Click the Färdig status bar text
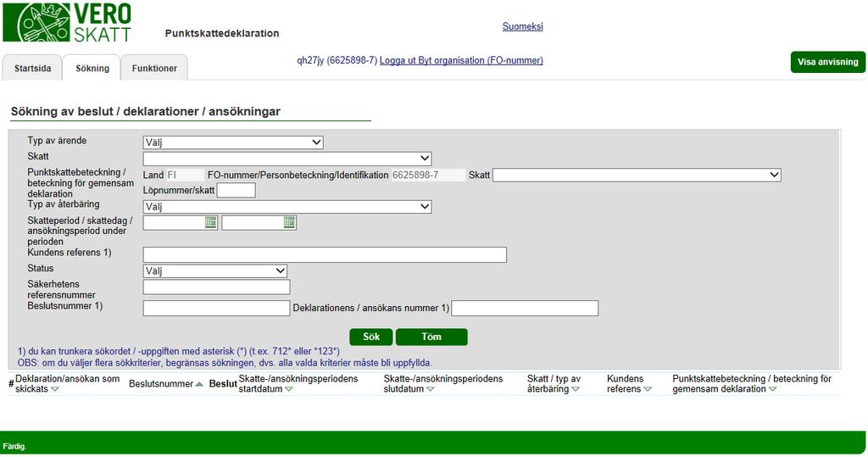The width and height of the screenshot is (868, 457). click(x=14, y=447)
